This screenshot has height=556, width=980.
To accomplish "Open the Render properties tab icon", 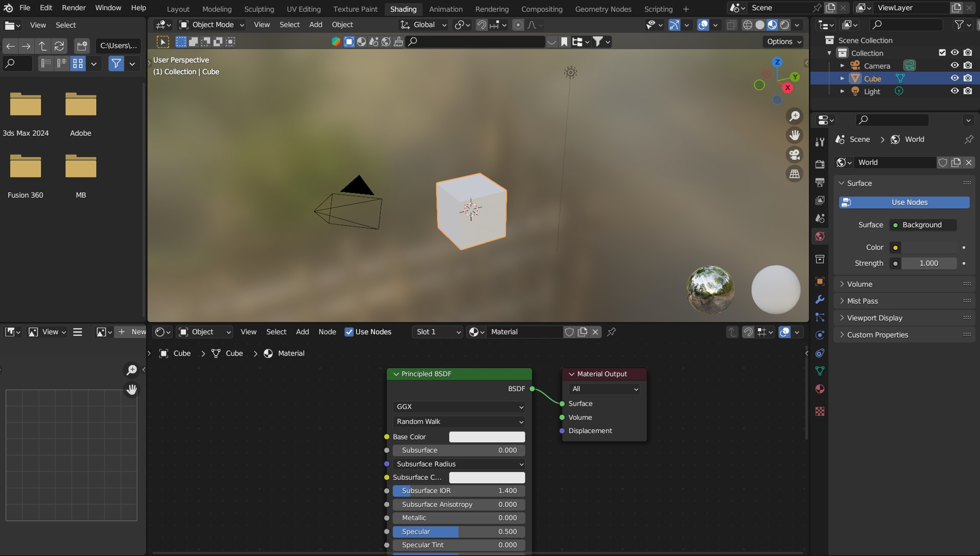I will [820, 164].
